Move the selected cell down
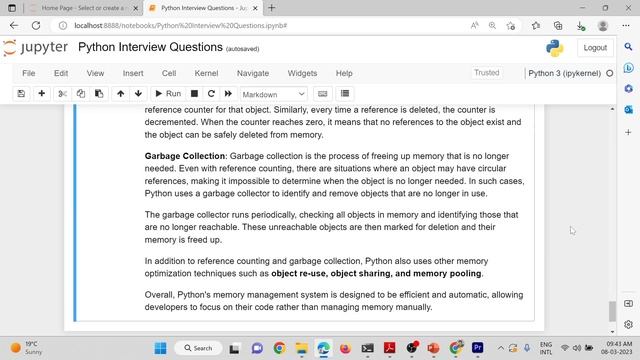640x360 pixels. pos(138,93)
